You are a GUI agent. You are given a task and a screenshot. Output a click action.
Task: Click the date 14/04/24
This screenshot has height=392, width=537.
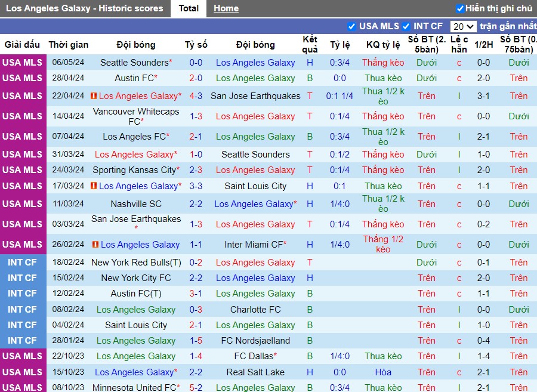tap(68, 116)
